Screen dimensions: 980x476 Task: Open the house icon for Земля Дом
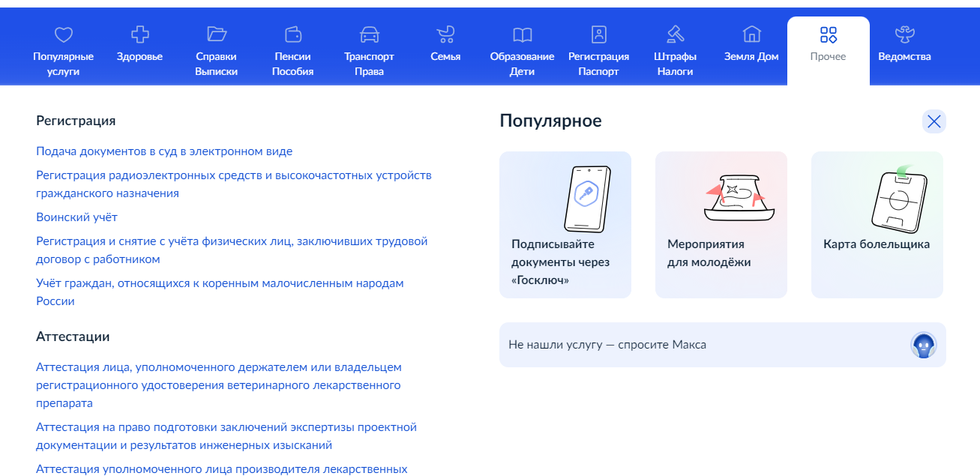(751, 34)
